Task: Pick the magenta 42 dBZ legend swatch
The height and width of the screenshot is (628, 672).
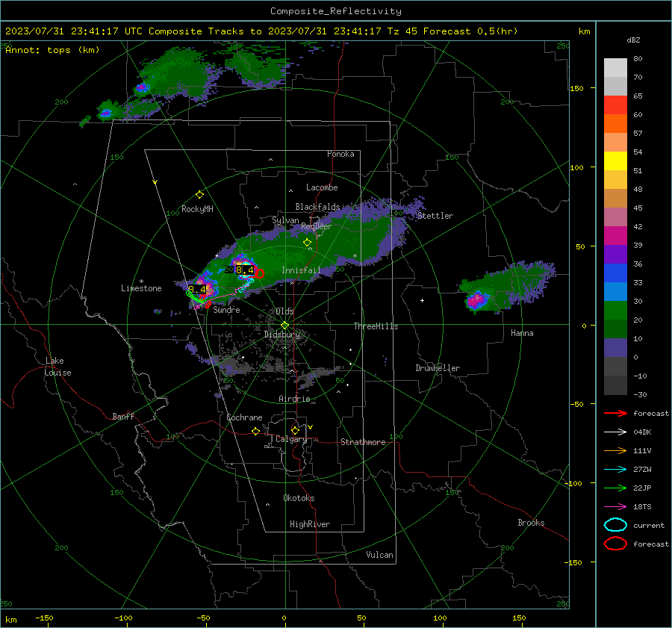Action: click(615, 235)
